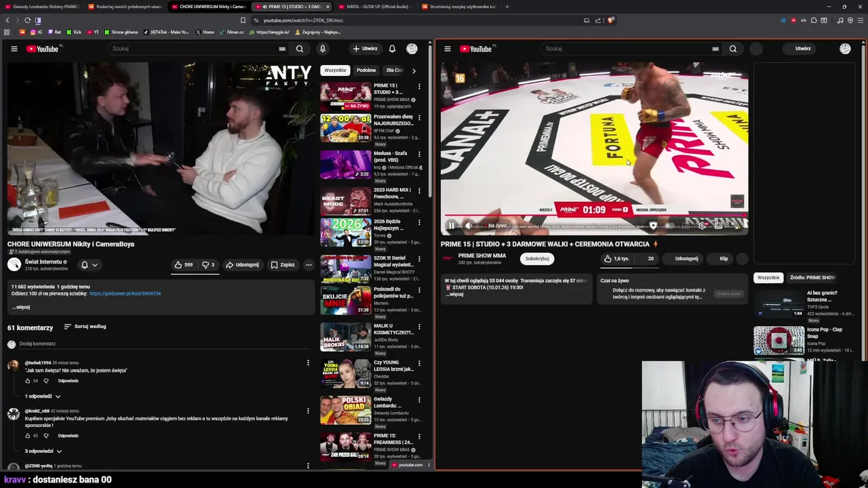Select Wszystkie chip in left suggestions

click(x=335, y=70)
